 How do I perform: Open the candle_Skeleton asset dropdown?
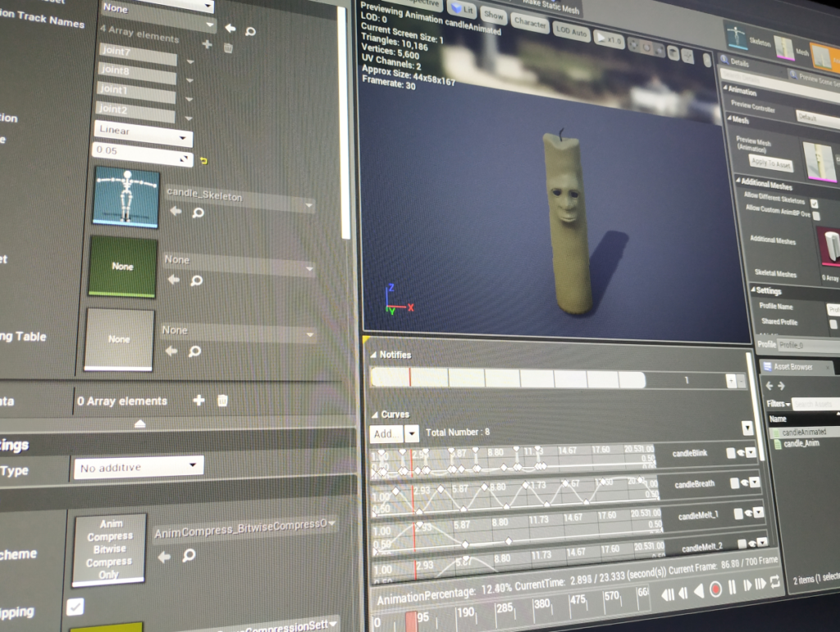(240, 199)
